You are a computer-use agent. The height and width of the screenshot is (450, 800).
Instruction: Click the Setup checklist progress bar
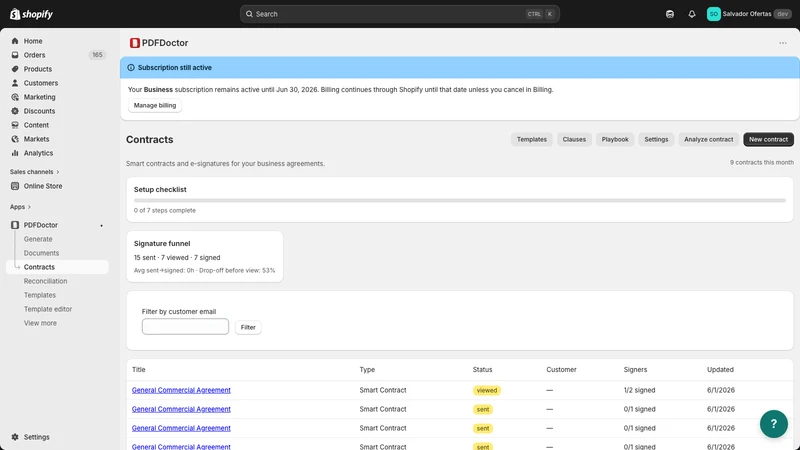[460, 201]
